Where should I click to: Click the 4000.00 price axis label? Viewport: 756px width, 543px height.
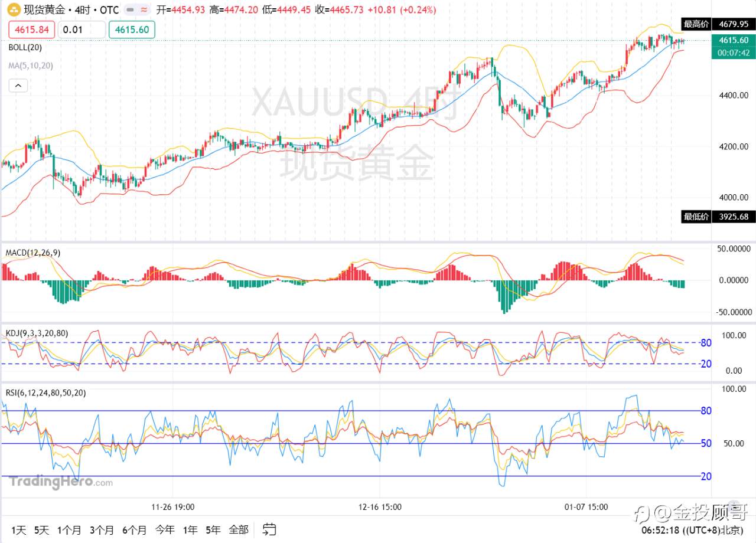[734, 198]
